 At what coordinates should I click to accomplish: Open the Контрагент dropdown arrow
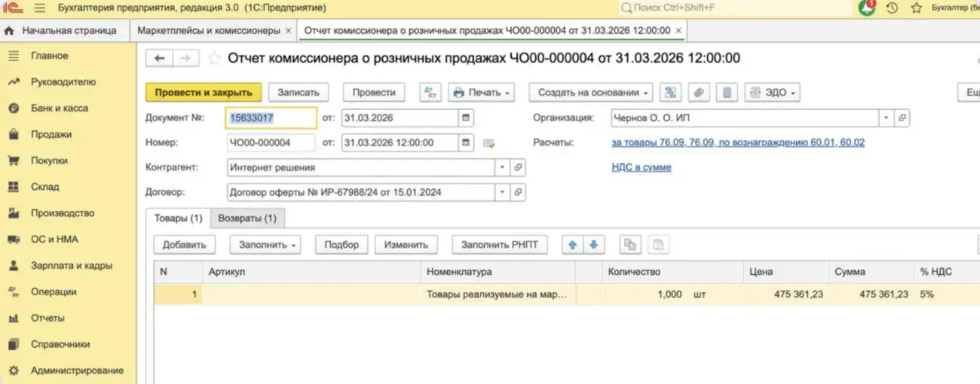(x=502, y=168)
